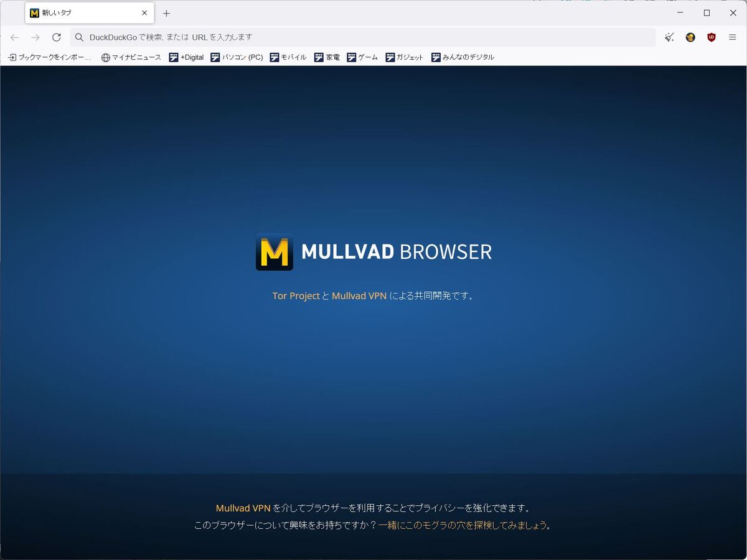Reload the page with the refresh icon
Image resolution: width=747 pixels, height=560 pixels.
tap(57, 37)
